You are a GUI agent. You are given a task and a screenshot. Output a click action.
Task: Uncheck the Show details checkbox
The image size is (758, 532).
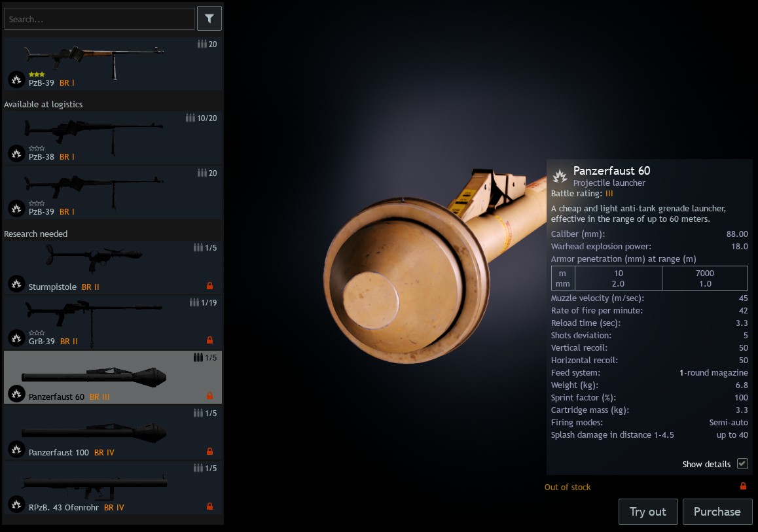(742, 463)
